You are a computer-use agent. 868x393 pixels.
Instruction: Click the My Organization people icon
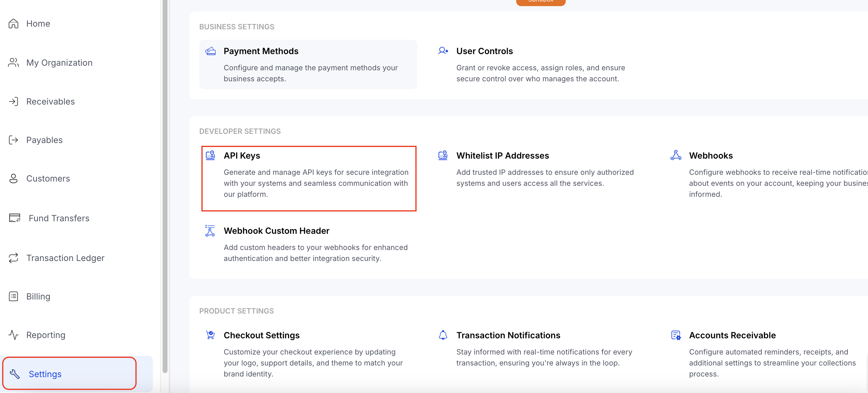pos(13,63)
